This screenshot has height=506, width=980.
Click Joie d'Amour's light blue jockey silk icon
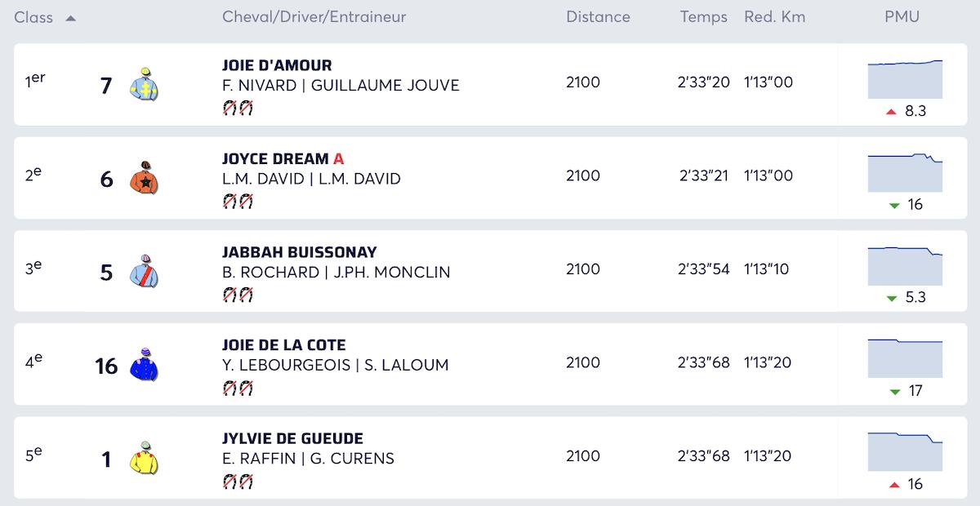click(144, 84)
